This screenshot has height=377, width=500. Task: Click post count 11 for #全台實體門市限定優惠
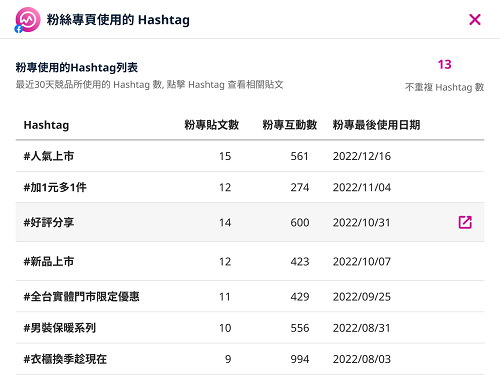click(225, 297)
